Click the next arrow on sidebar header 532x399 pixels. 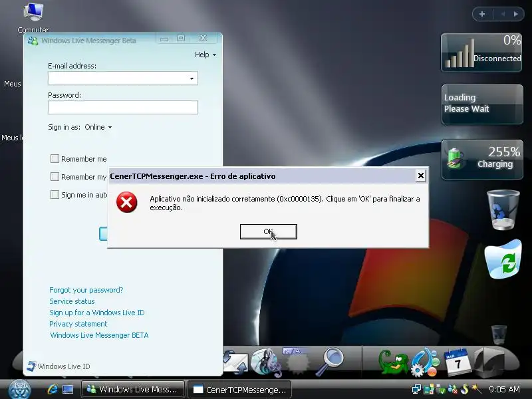click(516, 14)
